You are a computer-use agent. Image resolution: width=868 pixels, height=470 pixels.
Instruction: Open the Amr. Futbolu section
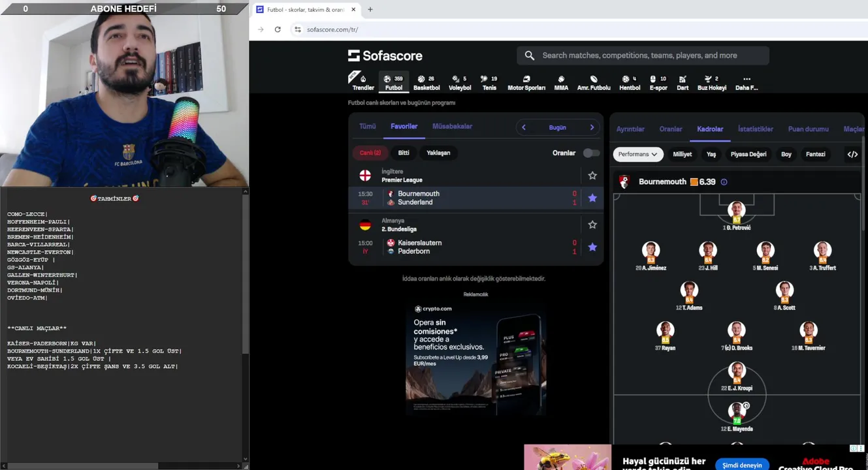pos(594,82)
